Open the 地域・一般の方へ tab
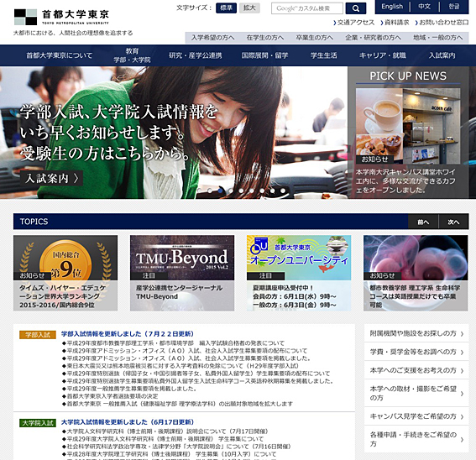 437,38
